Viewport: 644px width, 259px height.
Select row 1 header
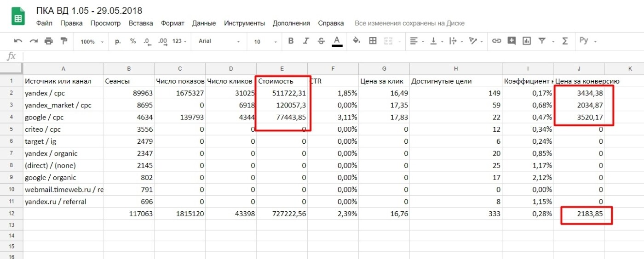pos(11,81)
